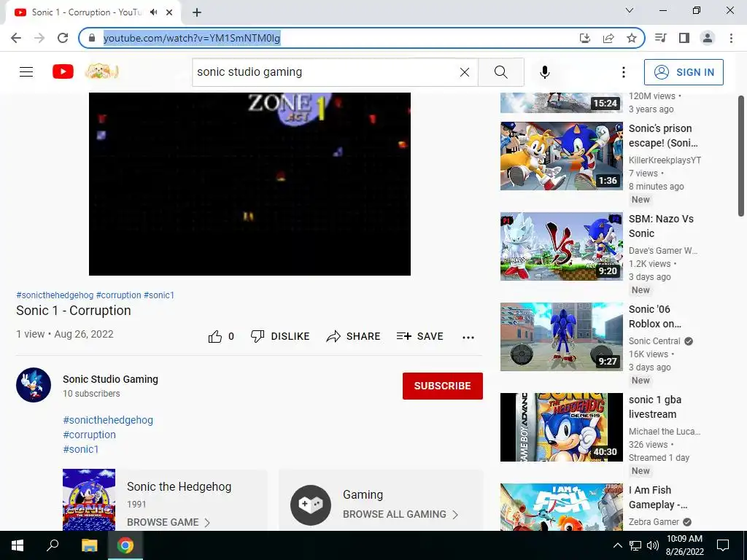Open the Sonic Central channel name

click(x=654, y=341)
